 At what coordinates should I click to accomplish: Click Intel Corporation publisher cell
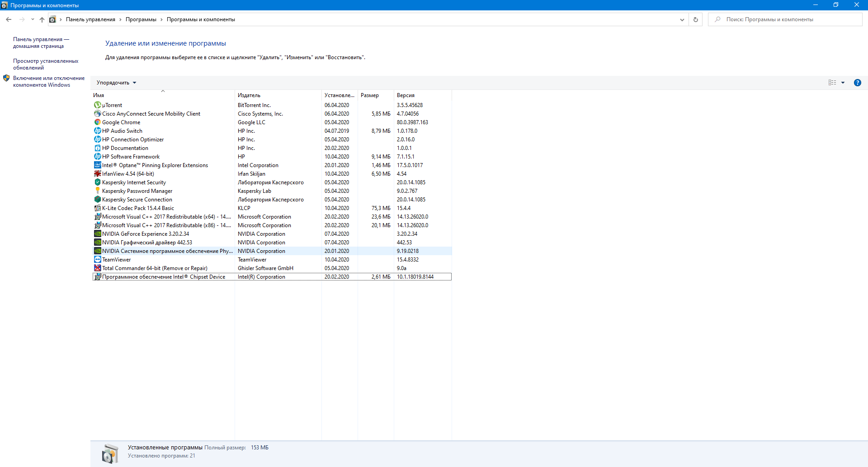[x=258, y=165]
